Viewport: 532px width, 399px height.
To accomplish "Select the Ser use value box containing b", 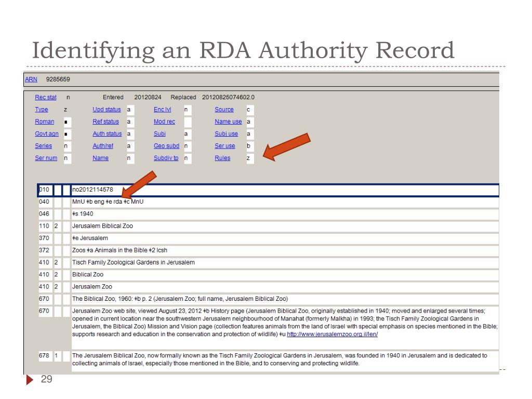I will point(250,146).
